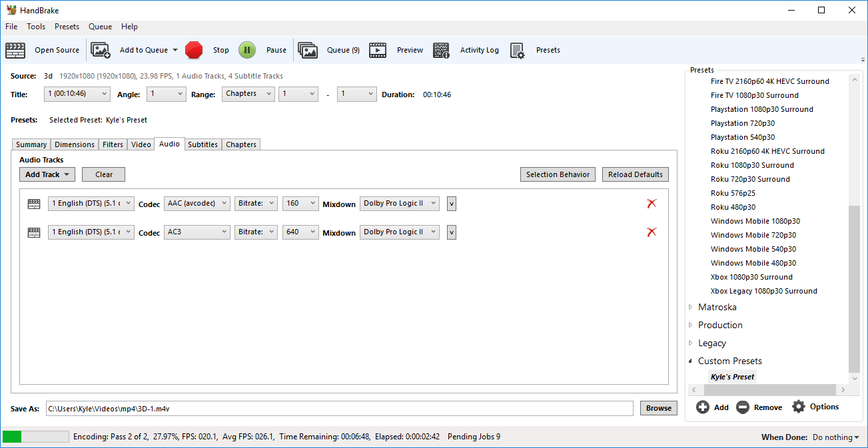The image size is (868, 448).
Task: Pause encoding with the green Pause icon
Action: pyautogui.click(x=247, y=50)
